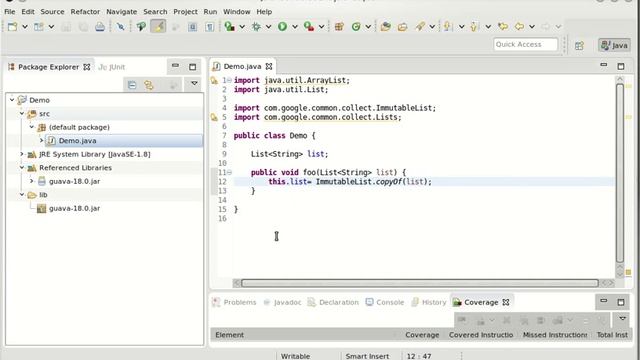Click the editor horizontal scrollbar

pyautogui.click(x=420, y=283)
